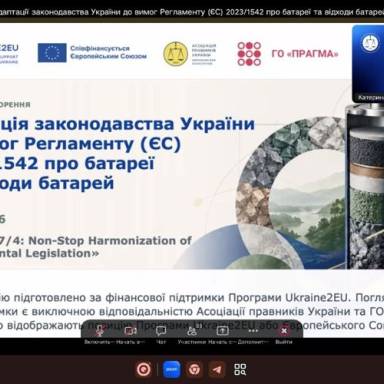384x384 pixels.
Task: Click 'Асоціації правників України' in the disclaimer
Action: (274, 311)
